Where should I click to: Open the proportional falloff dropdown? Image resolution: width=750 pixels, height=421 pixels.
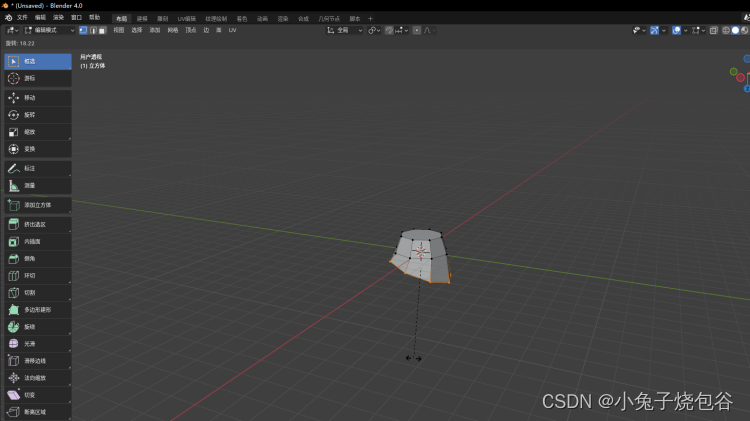click(x=429, y=30)
